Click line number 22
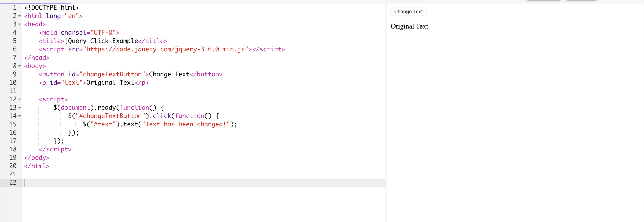The height and width of the screenshot is (222, 644). pyautogui.click(x=12, y=183)
